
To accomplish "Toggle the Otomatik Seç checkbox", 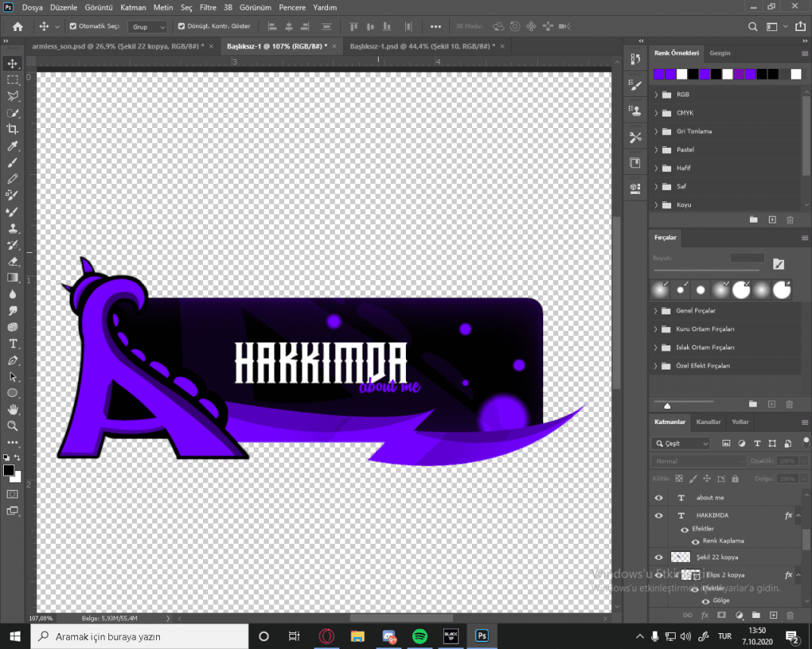I will (x=73, y=26).
